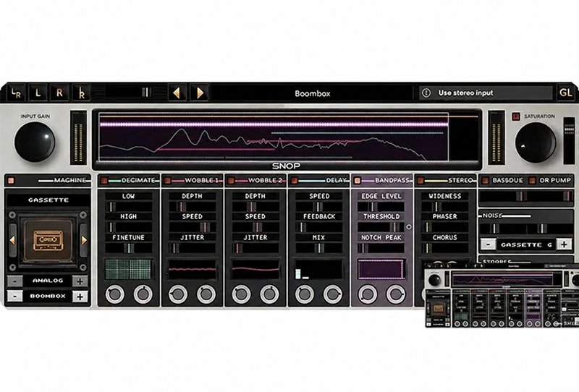Adjust the Stereo Wideness slider
579x392 pixels.
[444, 207]
